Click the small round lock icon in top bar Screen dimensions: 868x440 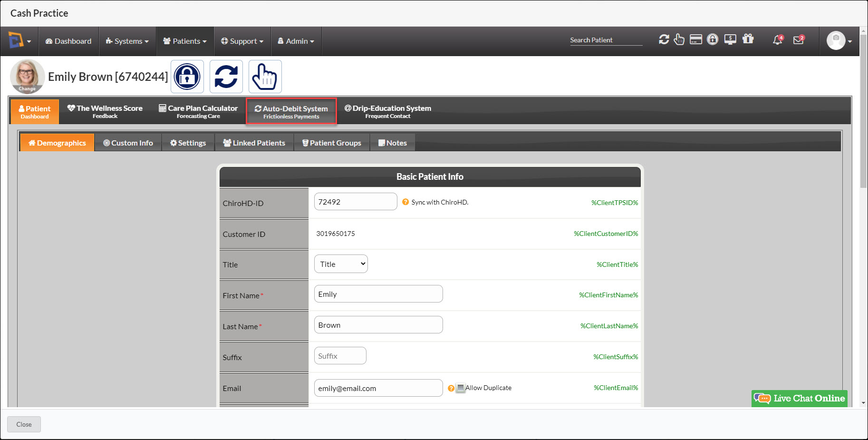click(x=713, y=39)
